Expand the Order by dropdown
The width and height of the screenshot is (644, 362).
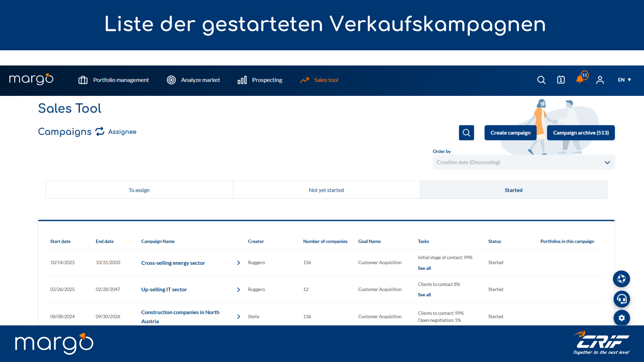(x=523, y=162)
